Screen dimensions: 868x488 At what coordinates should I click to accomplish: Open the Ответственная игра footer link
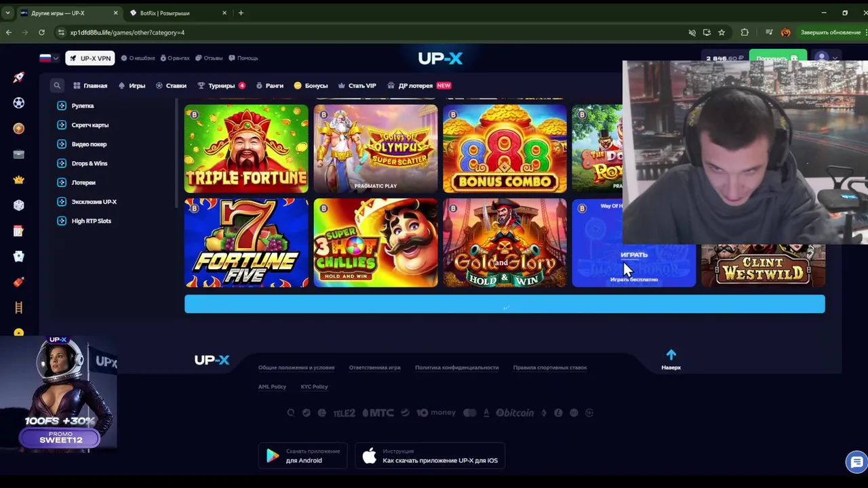[x=374, y=367]
